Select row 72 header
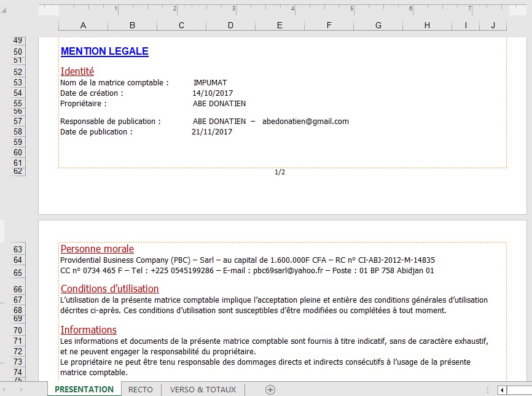This screenshot has height=396, width=532. click(18, 351)
